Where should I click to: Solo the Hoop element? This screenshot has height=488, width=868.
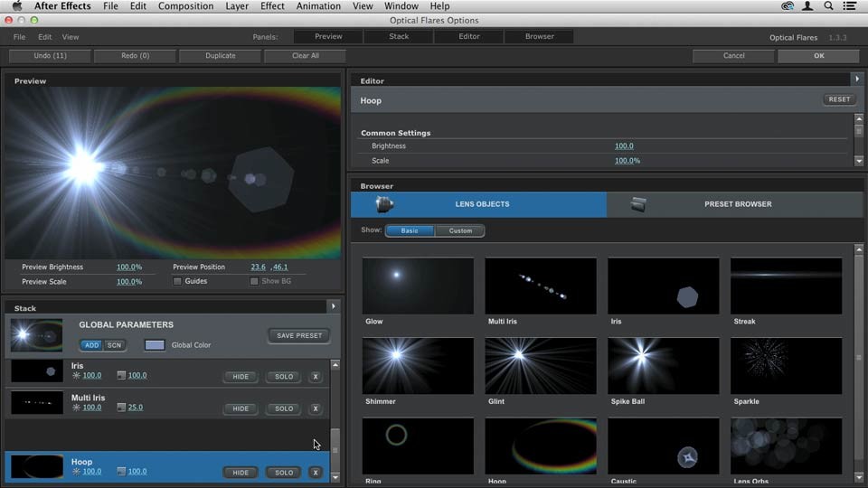point(284,473)
